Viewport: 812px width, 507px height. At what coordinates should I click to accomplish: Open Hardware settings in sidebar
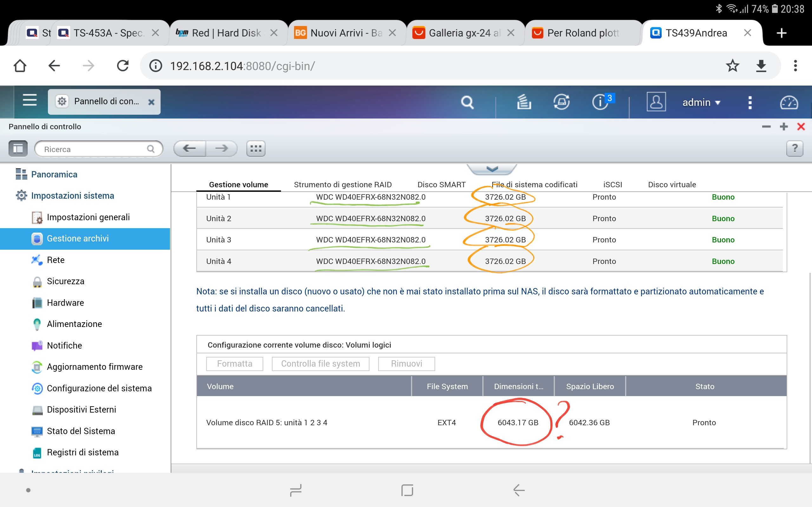[x=65, y=302]
